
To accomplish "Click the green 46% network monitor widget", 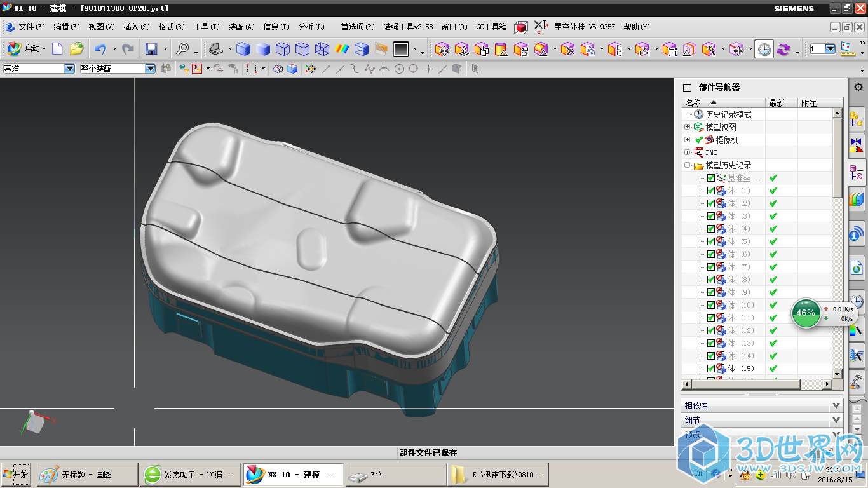I will 806,313.
